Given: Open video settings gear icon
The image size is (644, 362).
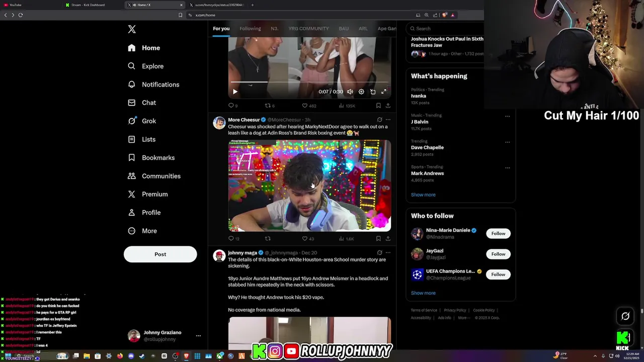Looking at the screenshot, I should (x=361, y=92).
